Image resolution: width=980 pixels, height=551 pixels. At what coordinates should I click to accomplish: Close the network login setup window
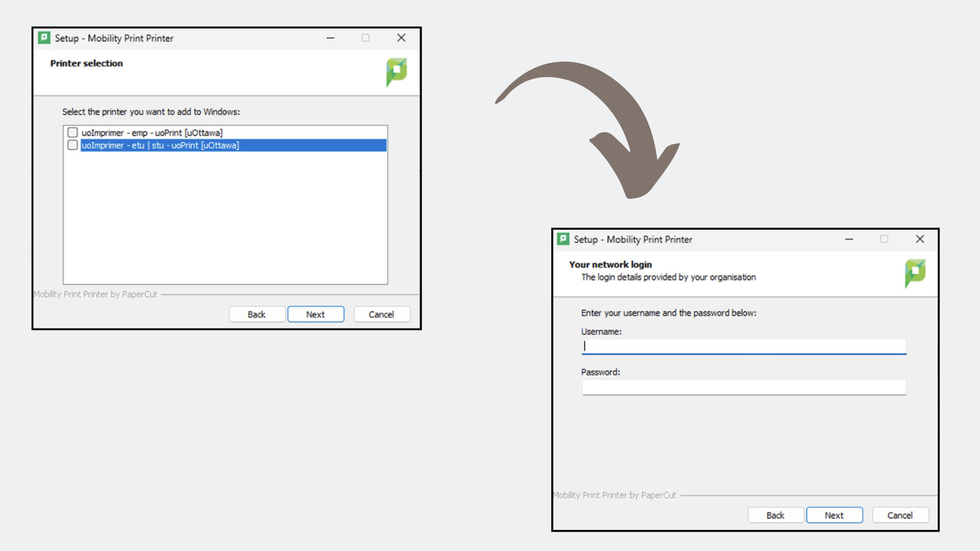click(920, 239)
